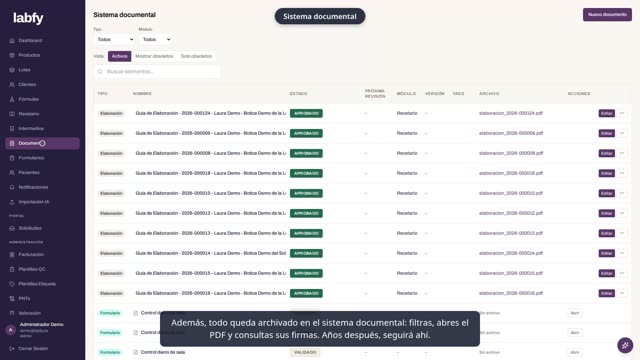The width and height of the screenshot is (640, 360).
Task: Open more actions for elaboracion_2026-000124 row
Action: pyautogui.click(x=622, y=113)
